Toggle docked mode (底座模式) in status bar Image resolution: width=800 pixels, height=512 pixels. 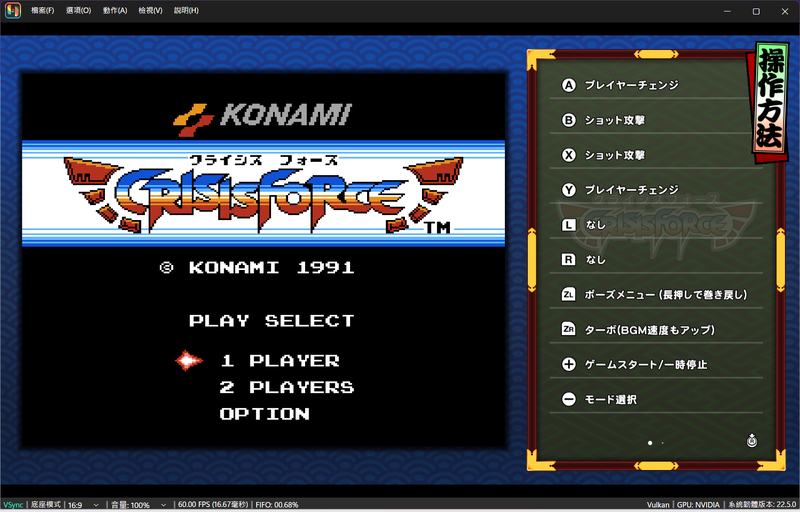pos(45,505)
